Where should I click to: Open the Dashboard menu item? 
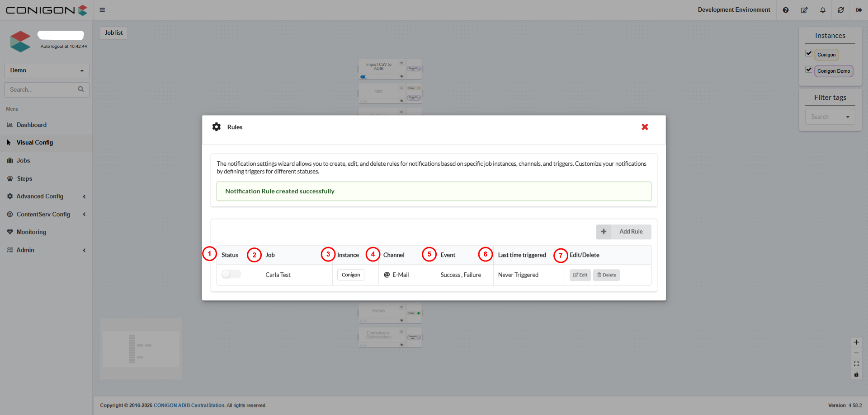(32, 125)
